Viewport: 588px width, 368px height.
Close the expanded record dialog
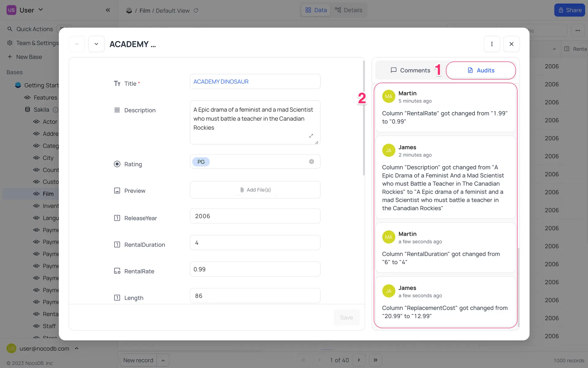pyautogui.click(x=511, y=44)
